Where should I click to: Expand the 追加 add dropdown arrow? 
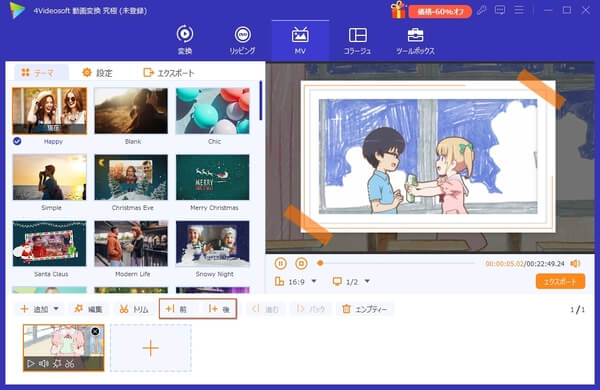(56, 308)
